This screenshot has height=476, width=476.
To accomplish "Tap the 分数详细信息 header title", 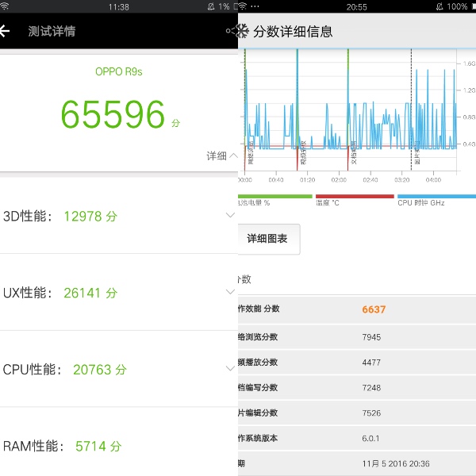I will click(293, 31).
